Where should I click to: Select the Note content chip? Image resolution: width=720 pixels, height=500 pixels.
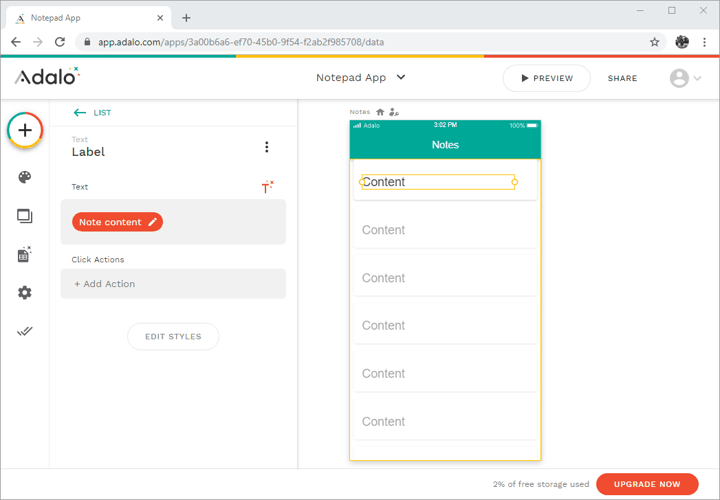pyautogui.click(x=117, y=222)
